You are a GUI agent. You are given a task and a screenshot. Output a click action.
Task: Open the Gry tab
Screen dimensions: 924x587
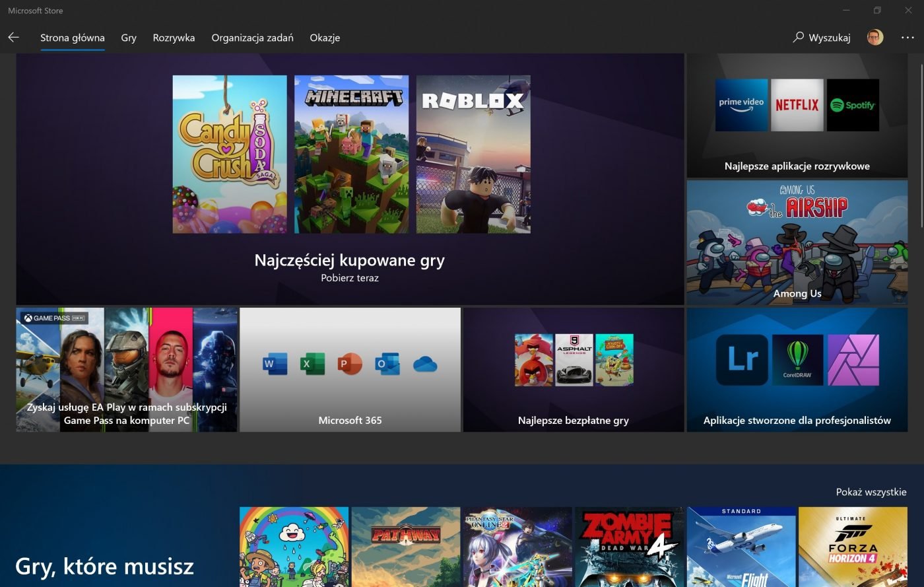(129, 38)
